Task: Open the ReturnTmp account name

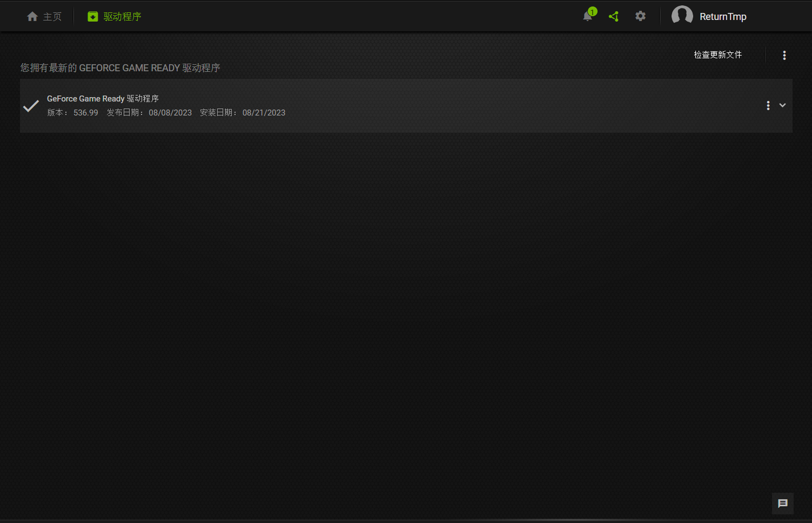Action: click(x=723, y=17)
